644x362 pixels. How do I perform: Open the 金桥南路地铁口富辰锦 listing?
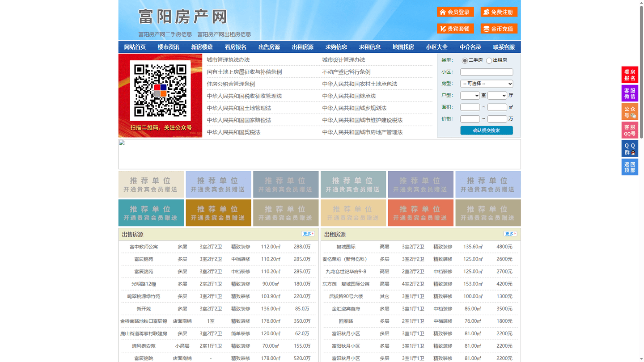tap(144, 321)
